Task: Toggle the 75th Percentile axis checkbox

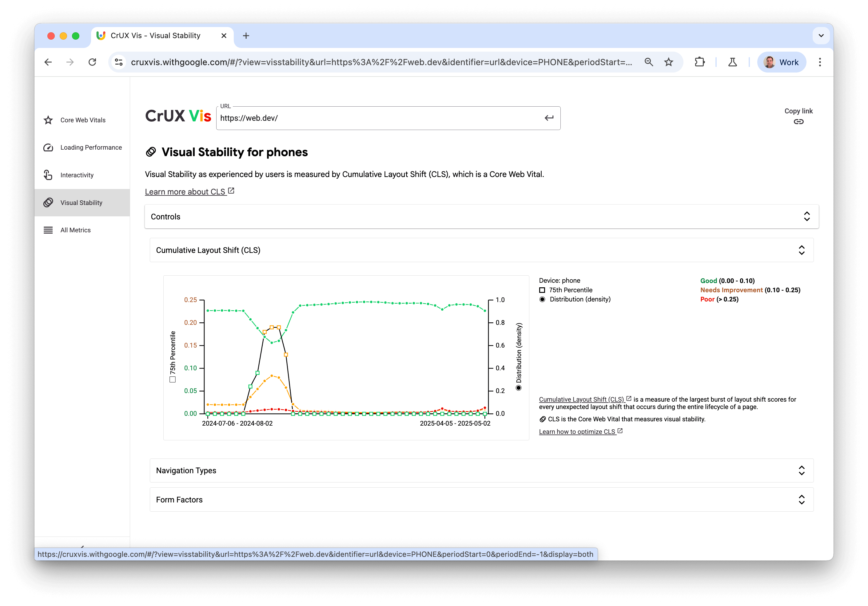Action: point(172,379)
